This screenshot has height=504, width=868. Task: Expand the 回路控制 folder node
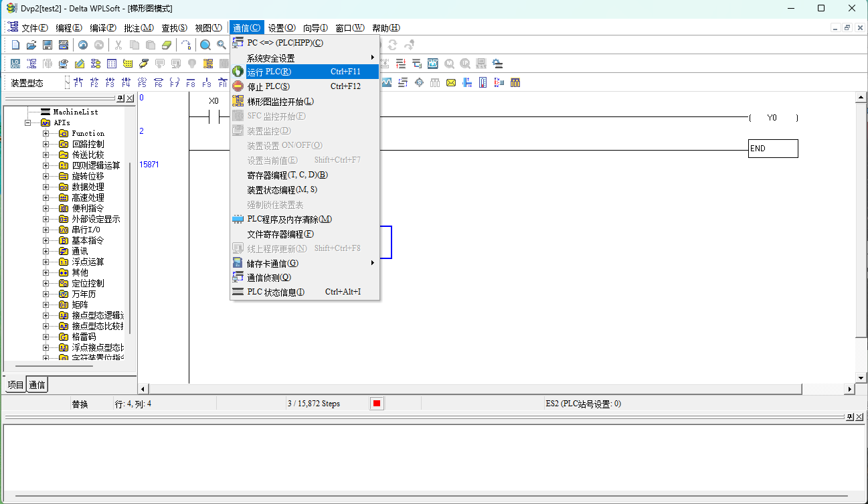[46, 144]
